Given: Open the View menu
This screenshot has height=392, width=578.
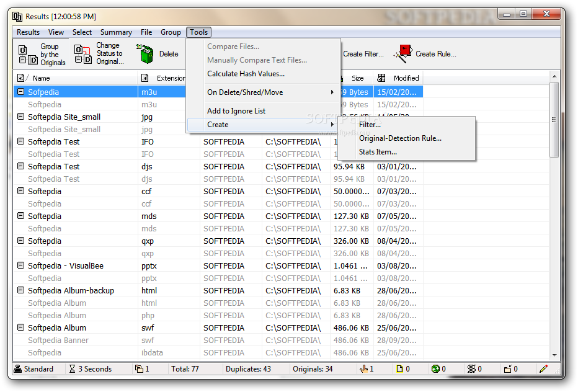Looking at the screenshot, I should [56, 32].
